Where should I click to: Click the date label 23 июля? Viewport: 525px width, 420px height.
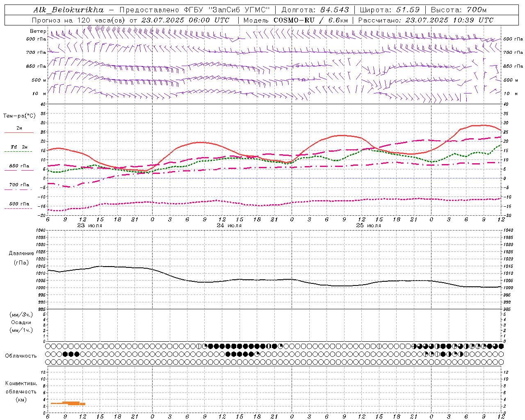[90, 226]
